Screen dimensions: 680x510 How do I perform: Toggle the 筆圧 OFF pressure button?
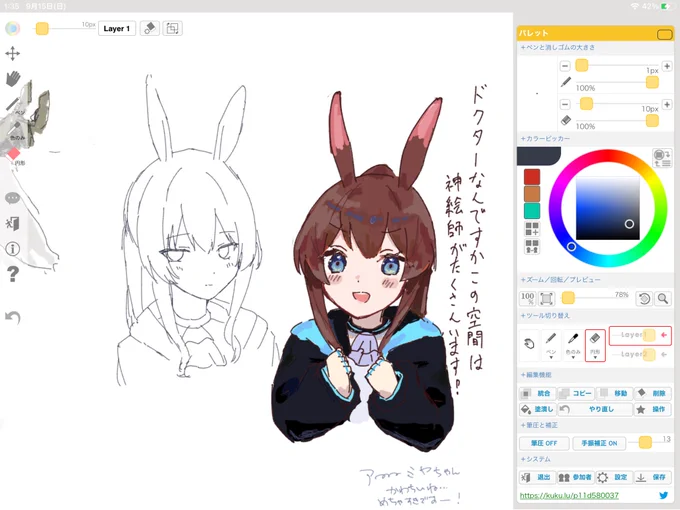(544, 443)
